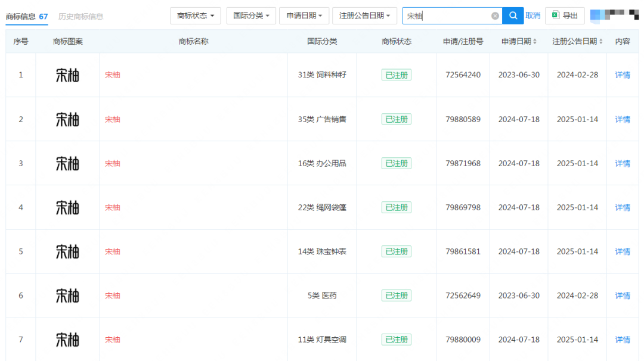Click the 取消 link beside search

pyautogui.click(x=532, y=16)
